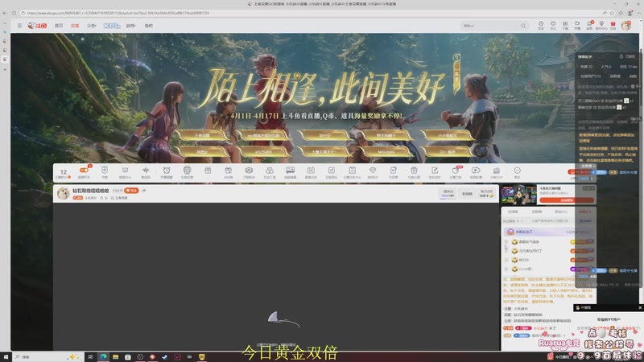Toggle the orange live-broadcast switch

84,172
